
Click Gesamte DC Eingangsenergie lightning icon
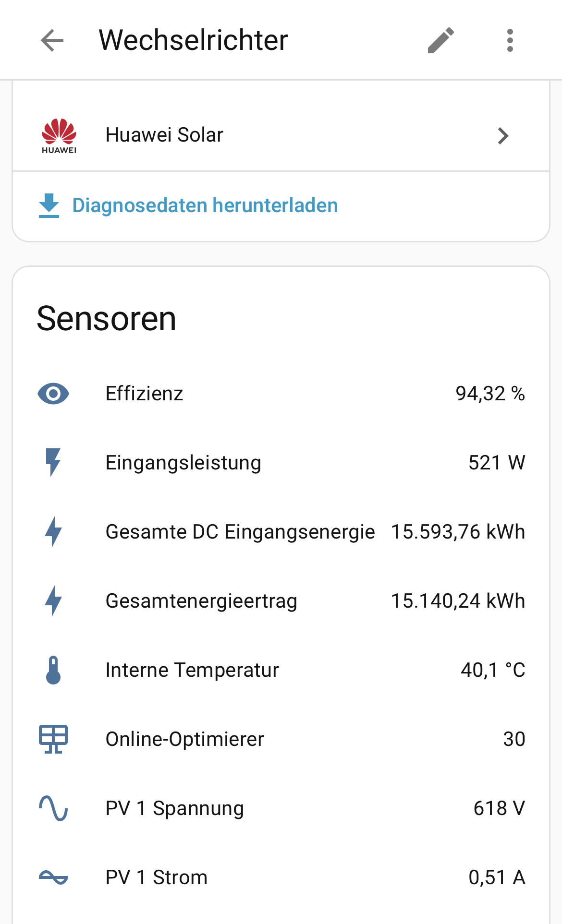coord(53,532)
